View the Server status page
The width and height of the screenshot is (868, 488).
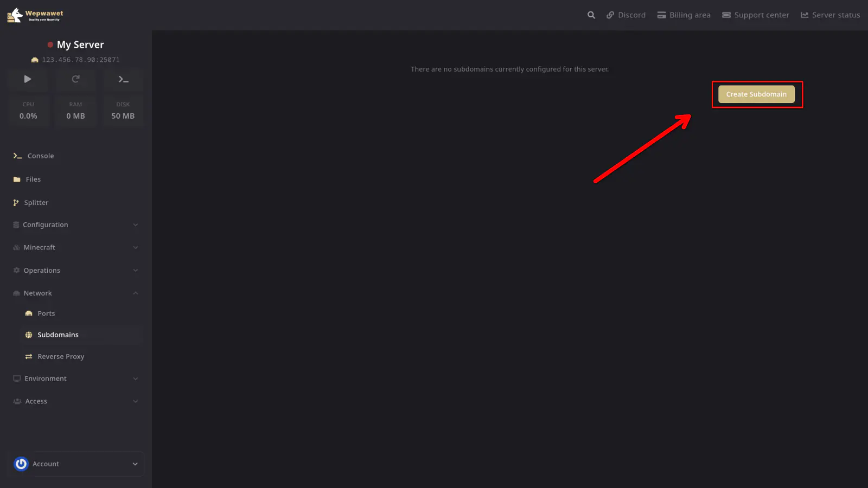point(830,15)
